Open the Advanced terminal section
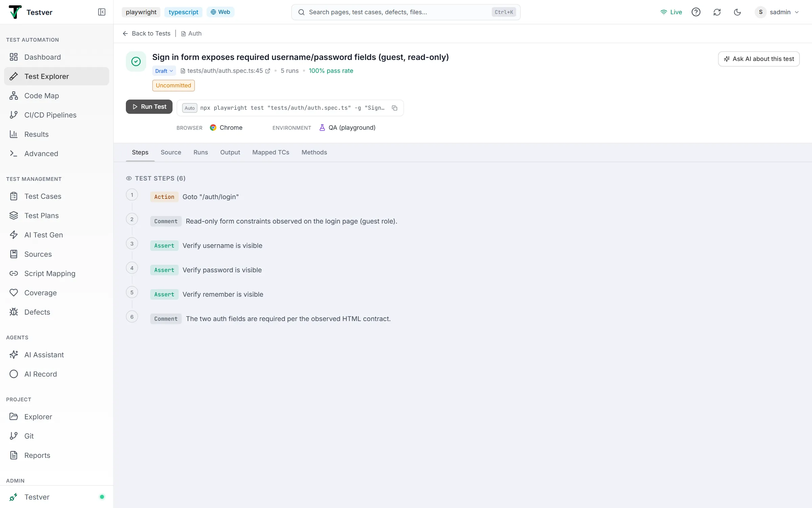 point(57,153)
